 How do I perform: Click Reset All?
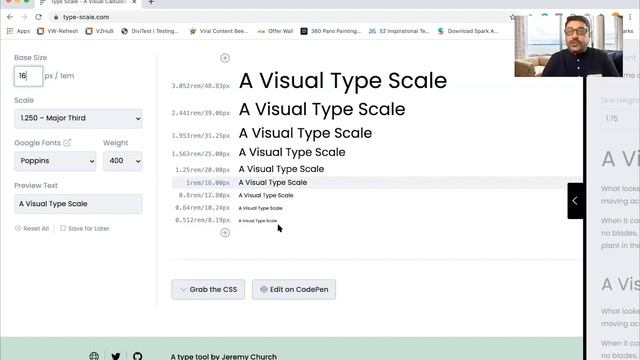coord(32,229)
